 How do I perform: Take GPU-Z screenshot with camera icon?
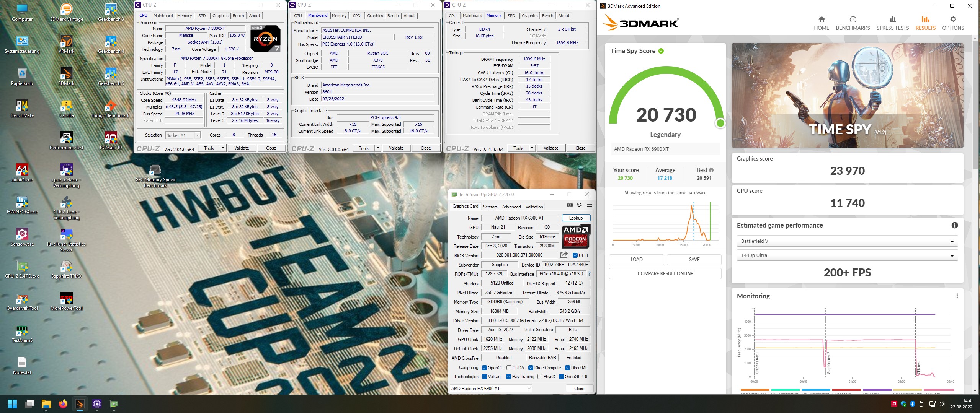[x=570, y=205]
